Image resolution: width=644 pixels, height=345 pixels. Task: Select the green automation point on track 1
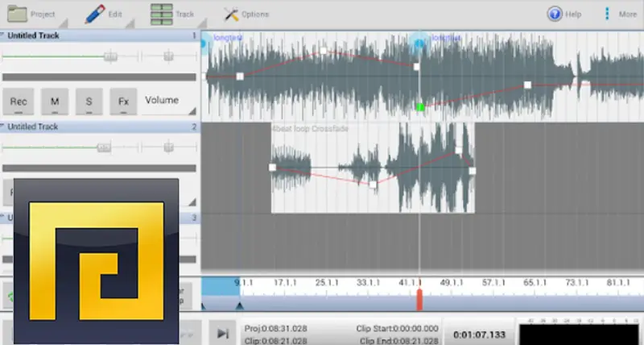click(420, 107)
